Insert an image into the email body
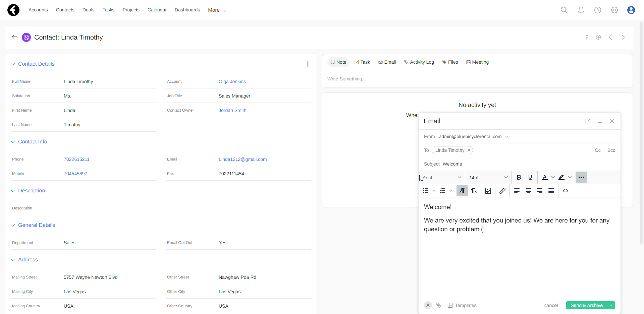This screenshot has height=314, width=644. click(488, 191)
